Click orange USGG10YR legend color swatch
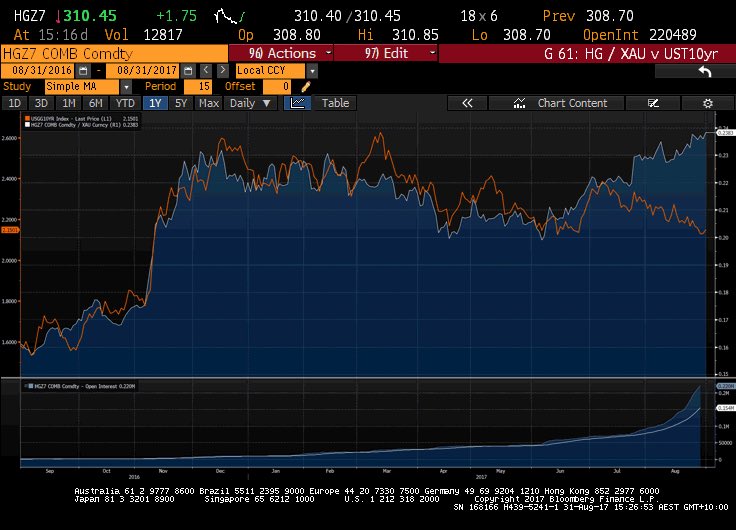Viewport: 736px width, 530px height. (x=27, y=119)
